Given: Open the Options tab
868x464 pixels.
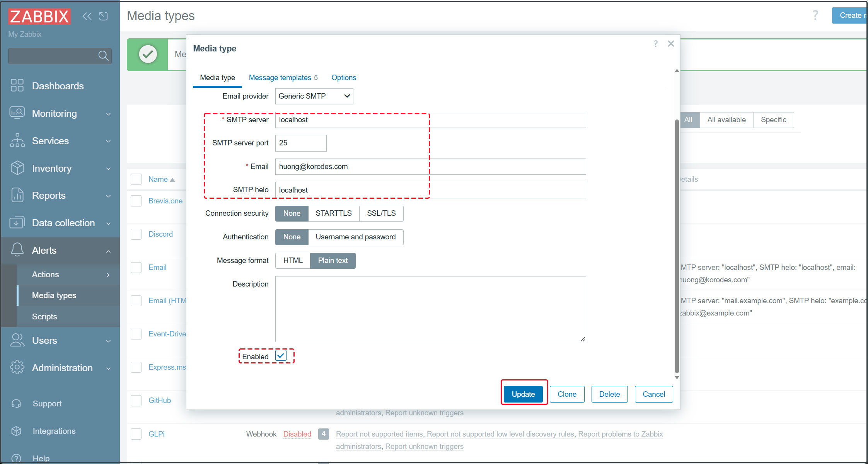Looking at the screenshot, I should pyautogui.click(x=343, y=78).
